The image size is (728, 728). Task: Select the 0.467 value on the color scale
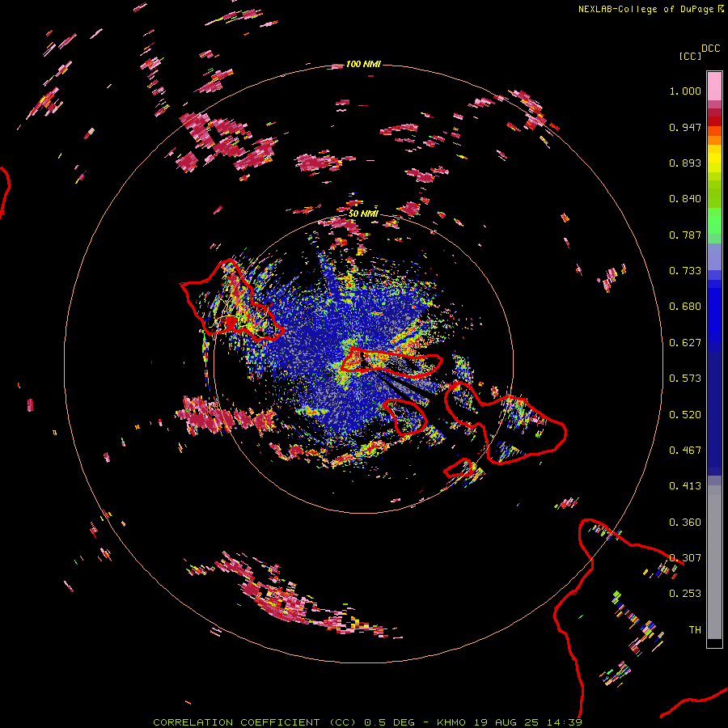(x=685, y=451)
